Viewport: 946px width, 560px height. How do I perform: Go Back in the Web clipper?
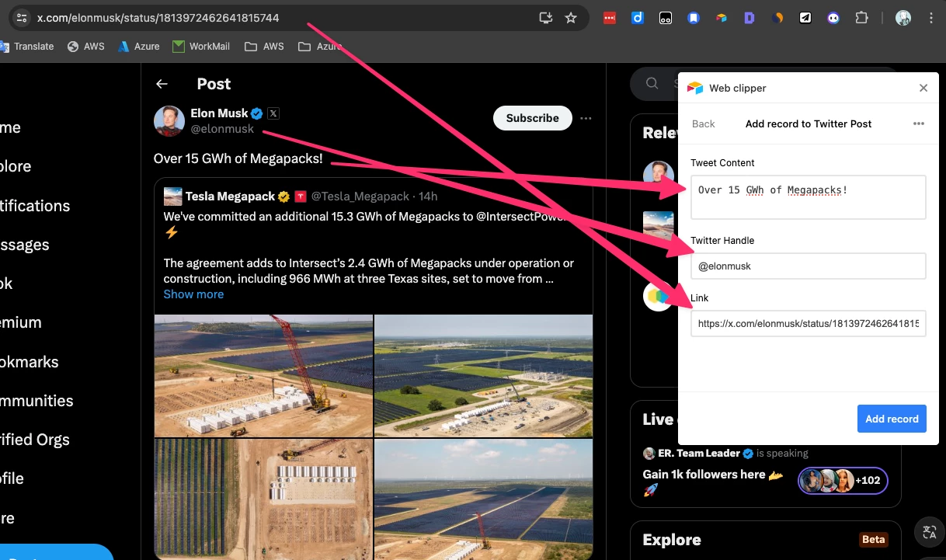(704, 123)
